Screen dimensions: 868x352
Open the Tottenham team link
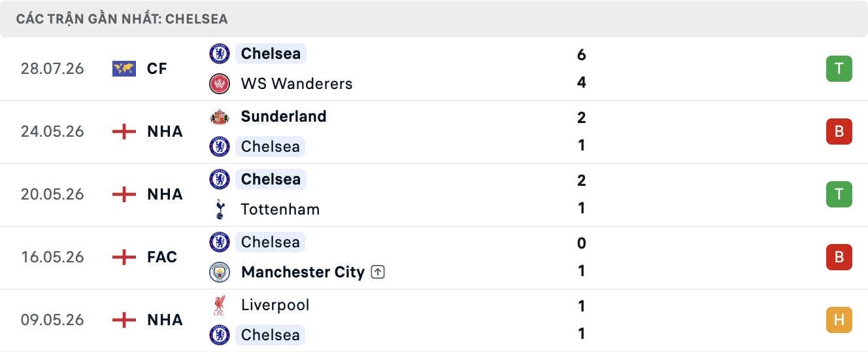(280, 209)
